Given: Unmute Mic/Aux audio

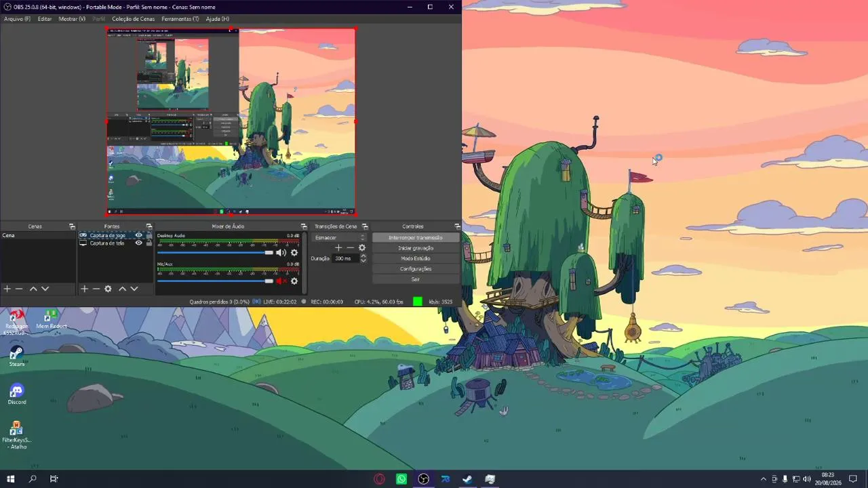Looking at the screenshot, I should click(281, 281).
